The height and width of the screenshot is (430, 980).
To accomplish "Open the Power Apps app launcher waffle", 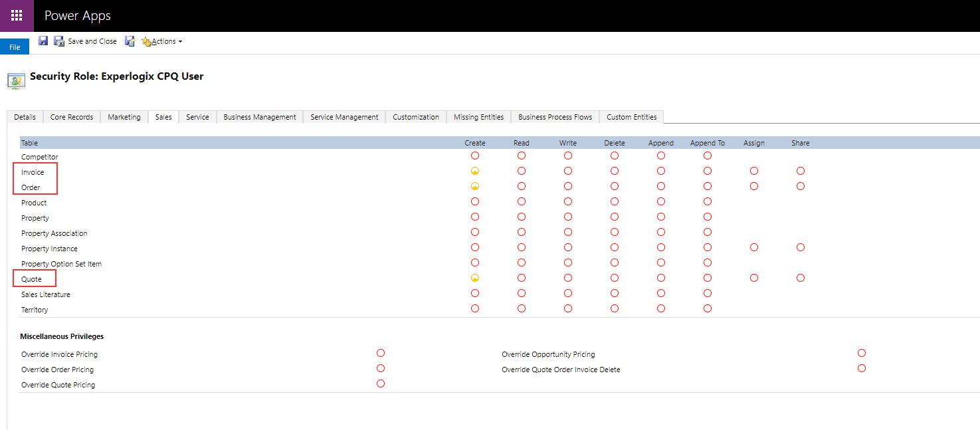I will tap(17, 16).
